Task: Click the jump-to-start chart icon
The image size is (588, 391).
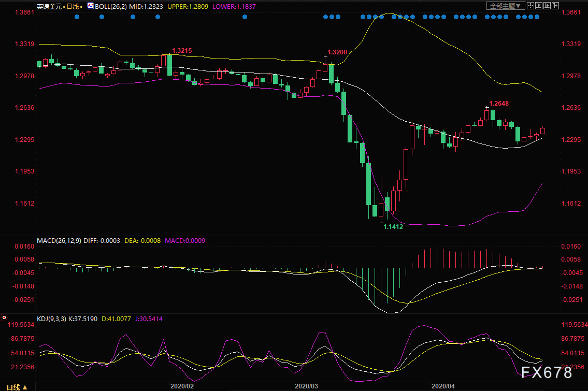Action: [x=538, y=6]
